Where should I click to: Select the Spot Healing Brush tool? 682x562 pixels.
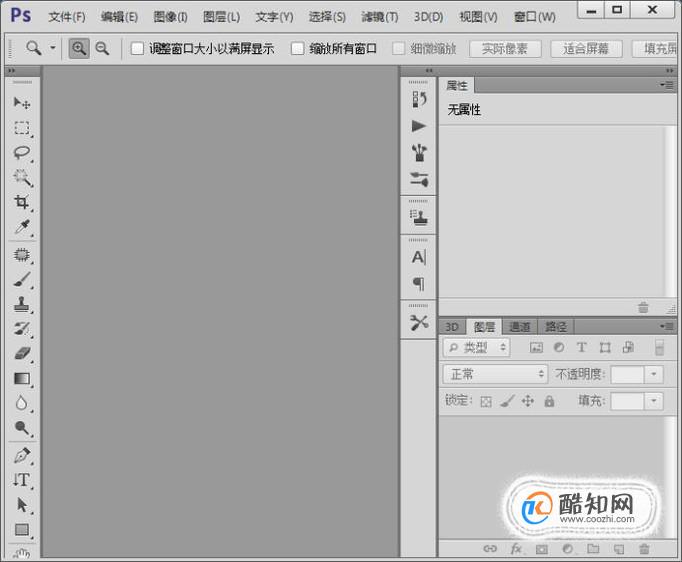tap(22, 255)
